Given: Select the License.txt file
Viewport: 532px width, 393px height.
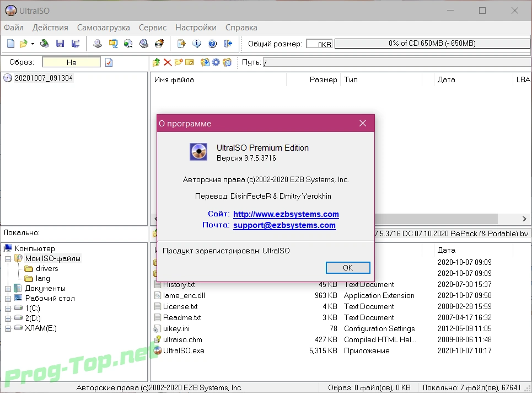Looking at the screenshot, I should 180,306.
